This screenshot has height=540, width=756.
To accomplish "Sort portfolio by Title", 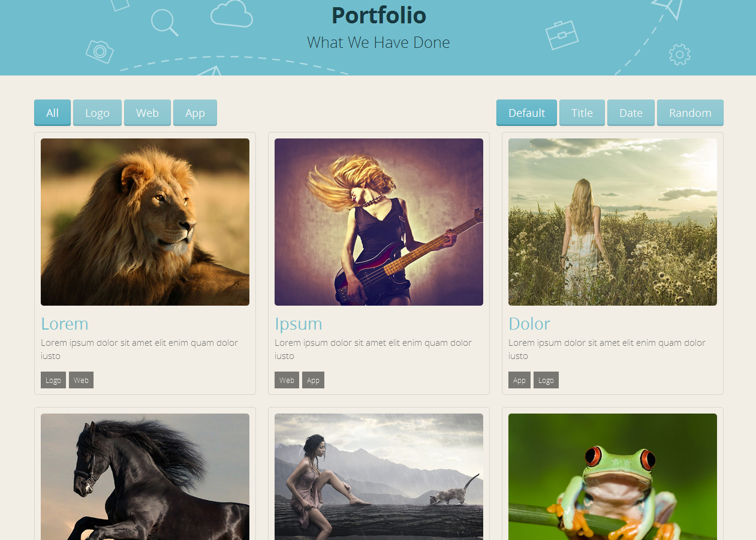I will point(582,113).
